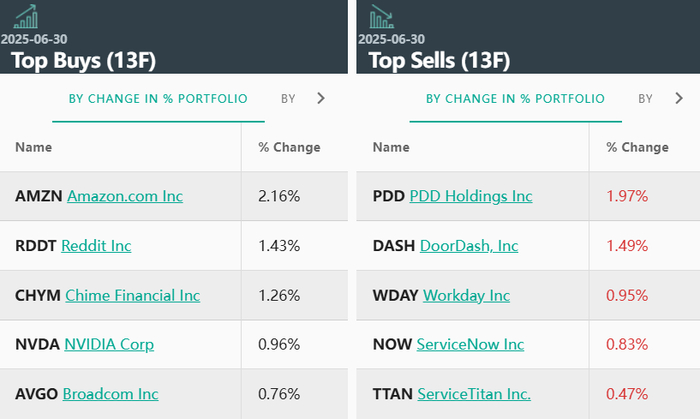Open the Chime Financial Inc link
Screen dimensions: 700x419
click(132, 295)
